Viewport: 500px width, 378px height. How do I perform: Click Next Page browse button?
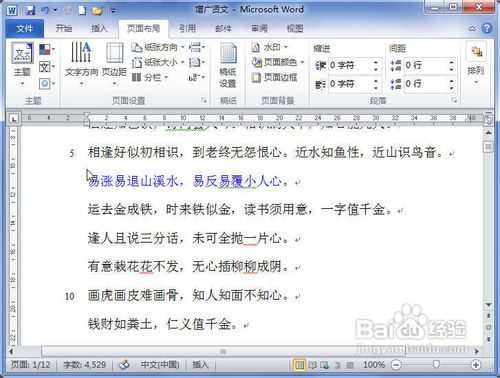click(x=488, y=339)
